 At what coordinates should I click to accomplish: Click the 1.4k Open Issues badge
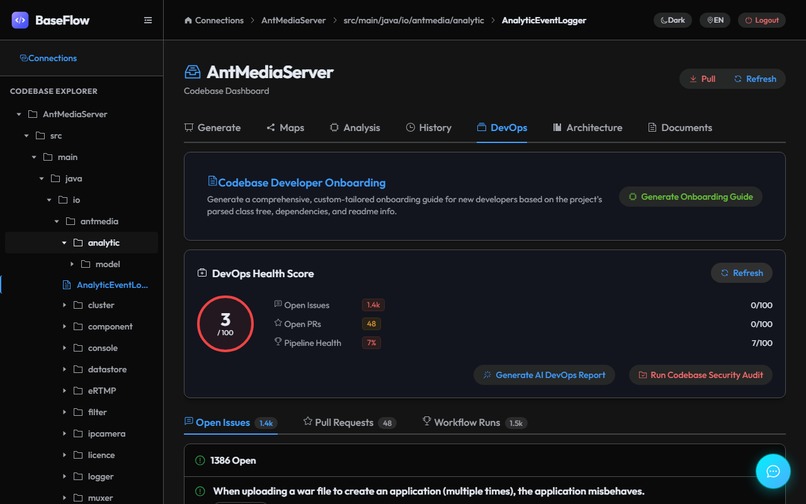373,305
